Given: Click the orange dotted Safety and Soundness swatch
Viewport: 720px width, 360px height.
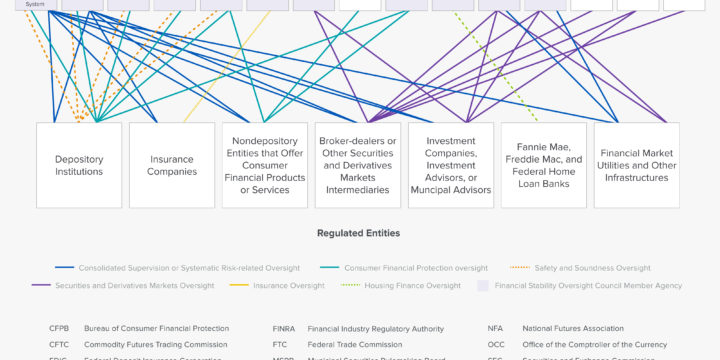Looking at the screenshot, I should (520, 267).
